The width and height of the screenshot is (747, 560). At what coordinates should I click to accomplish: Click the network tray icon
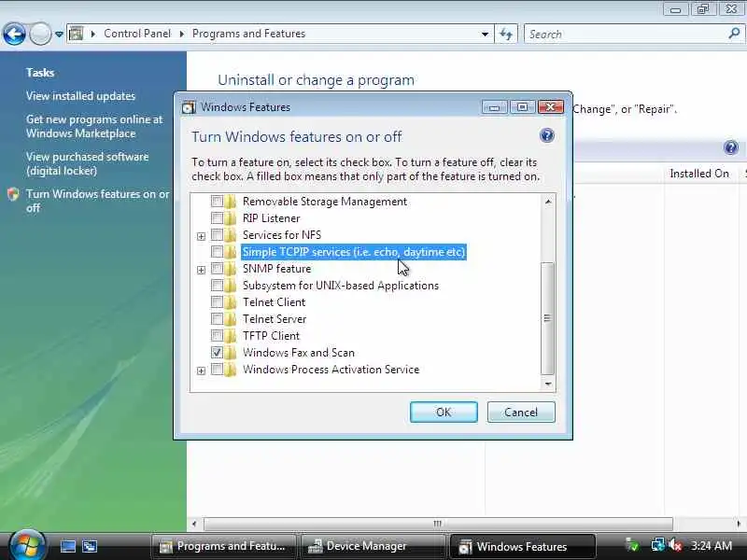[658, 545]
